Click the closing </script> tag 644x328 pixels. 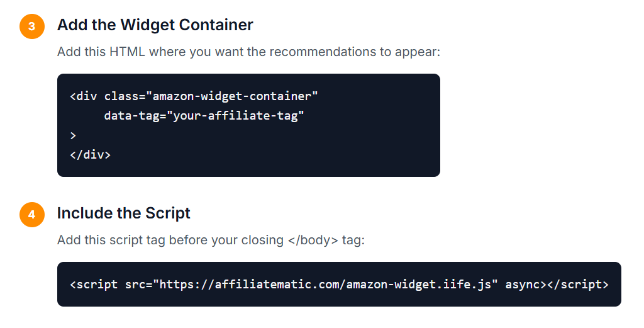(577, 284)
